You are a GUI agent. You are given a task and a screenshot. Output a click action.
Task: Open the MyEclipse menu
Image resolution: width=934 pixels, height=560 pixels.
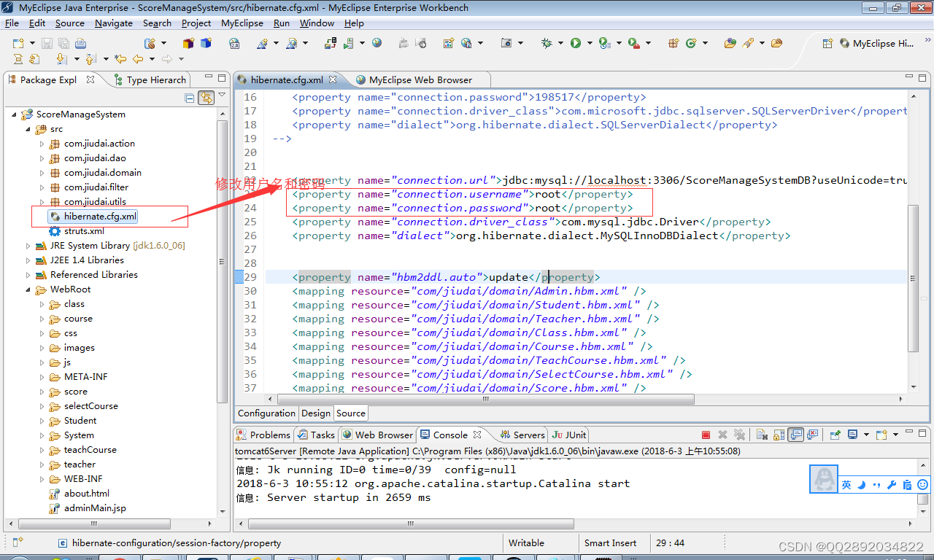[242, 23]
